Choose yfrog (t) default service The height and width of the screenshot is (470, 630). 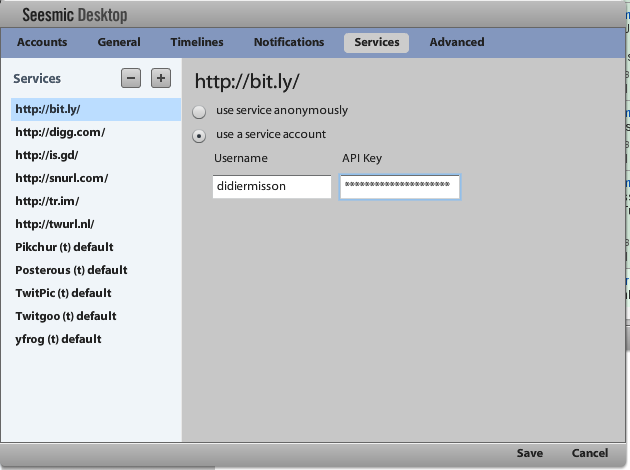coord(96,339)
